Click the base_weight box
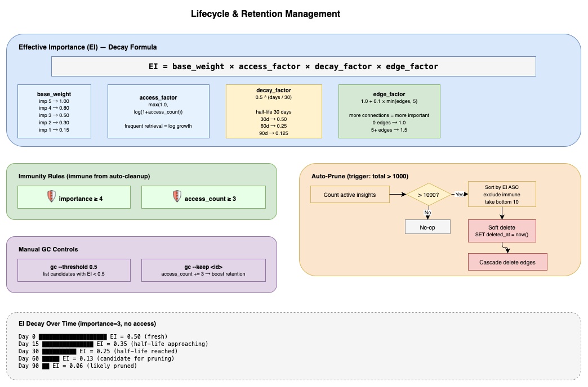This screenshot has width=588, height=387. (55, 111)
